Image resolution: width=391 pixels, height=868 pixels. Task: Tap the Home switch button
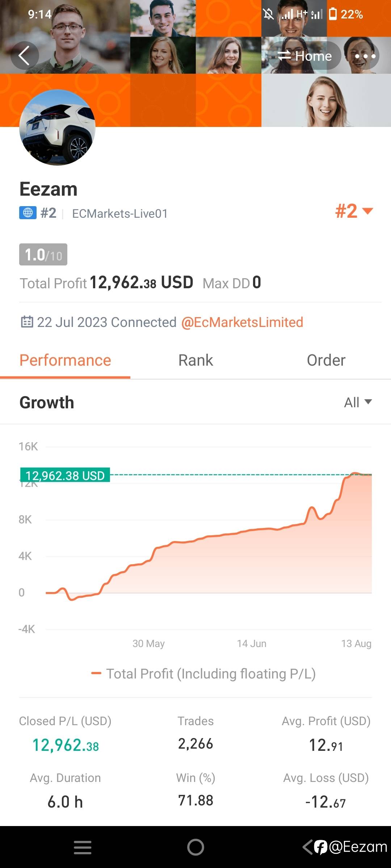(x=304, y=56)
